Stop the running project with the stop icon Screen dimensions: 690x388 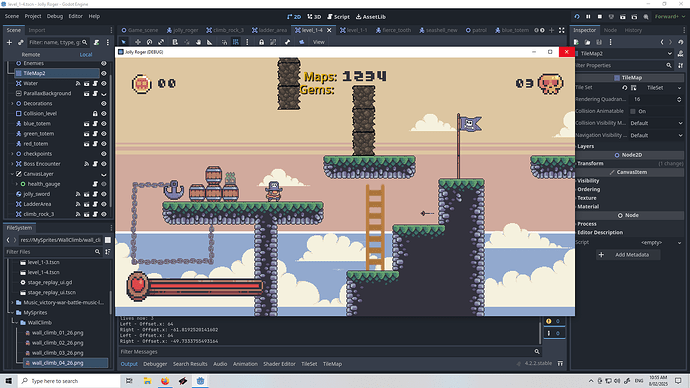coord(599,17)
